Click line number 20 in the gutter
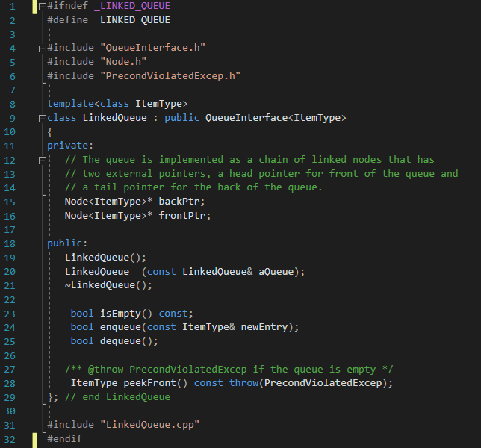 pos(10,272)
